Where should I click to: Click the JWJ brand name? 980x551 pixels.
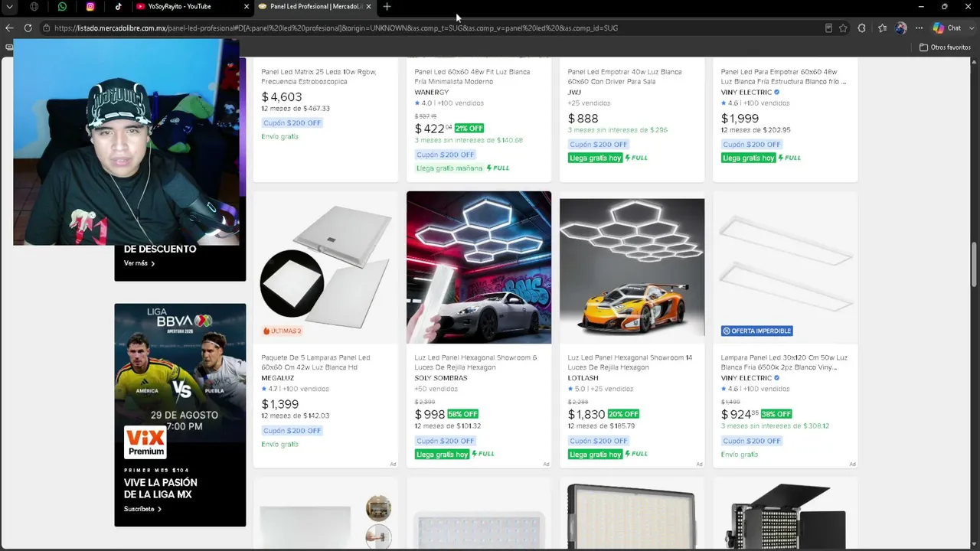574,93
